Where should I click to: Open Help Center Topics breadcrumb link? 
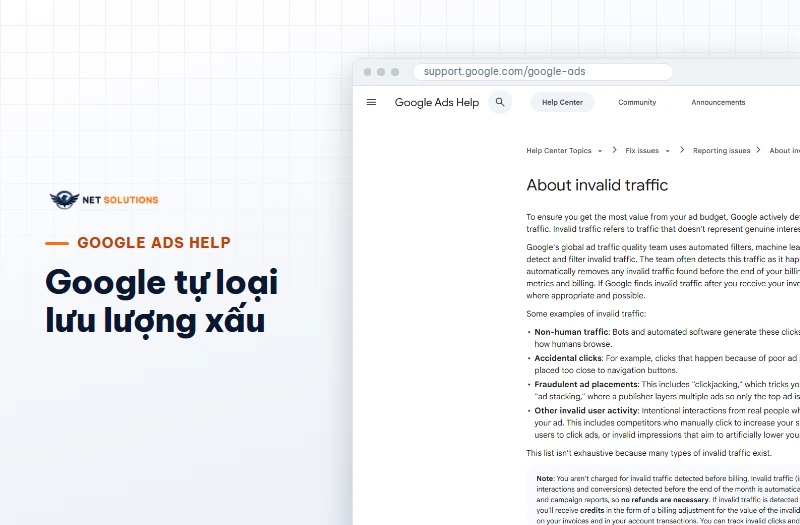pyautogui.click(x=559, y=151)
